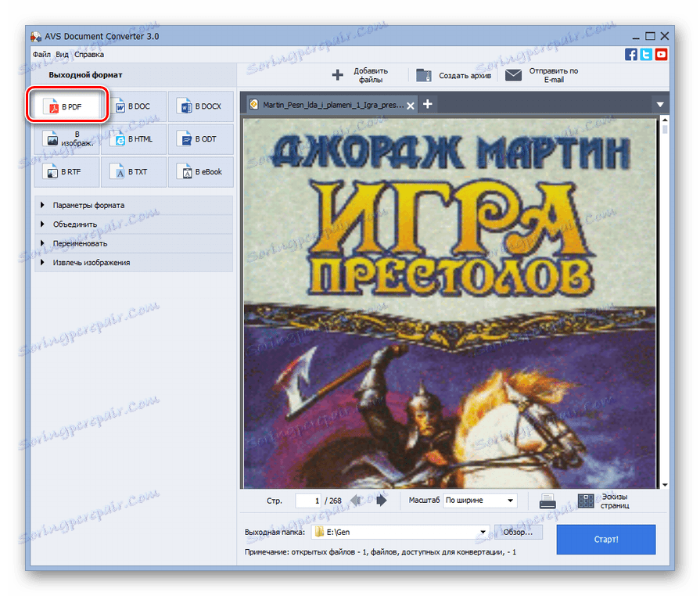This screenshot has width=700, height=596.
Task: Go to next page arrow
Action: 381,501
